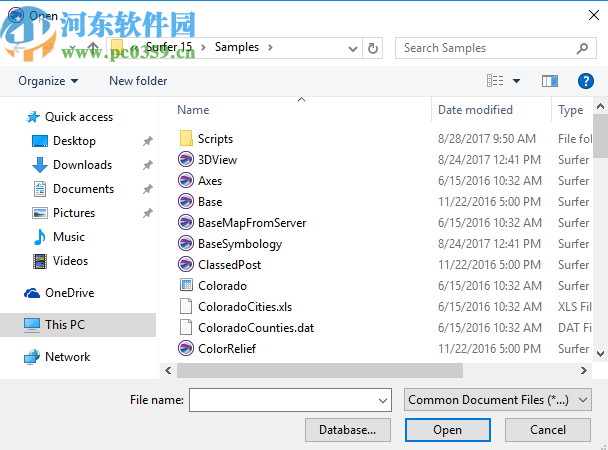Click Surfer 15 in the address path
This screenshot has width=608, height=450.
(169, 47)
